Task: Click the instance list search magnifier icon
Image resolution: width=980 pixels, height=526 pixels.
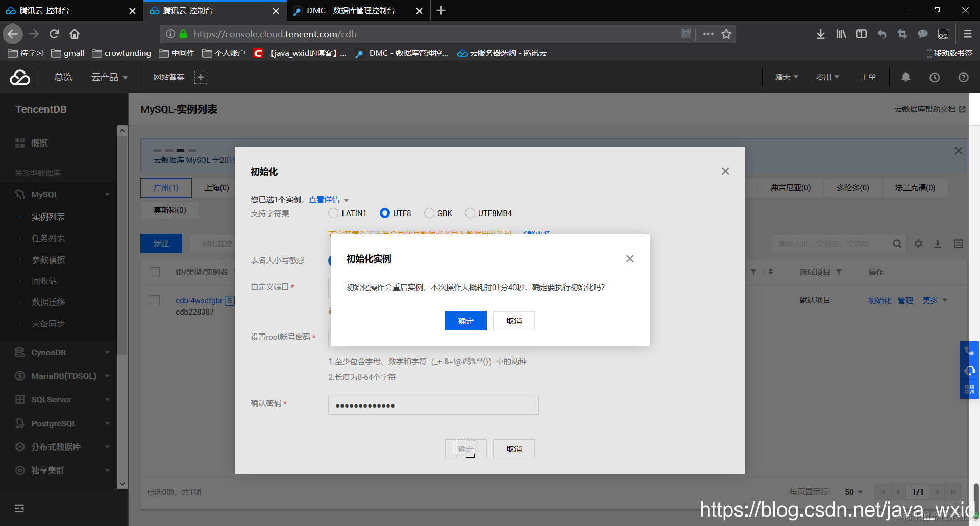Action: [x=897, y=244]
